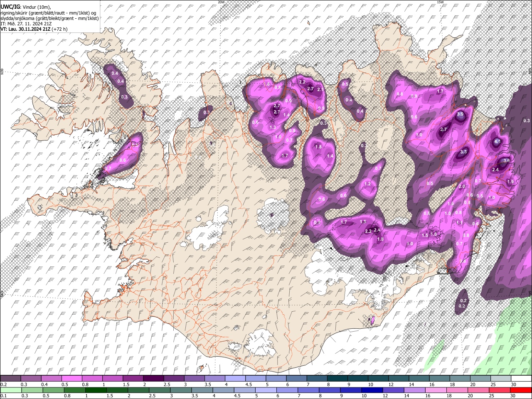Click the '4.1' snowfall value on the map
Screen dimensions: 532x399
498,141
